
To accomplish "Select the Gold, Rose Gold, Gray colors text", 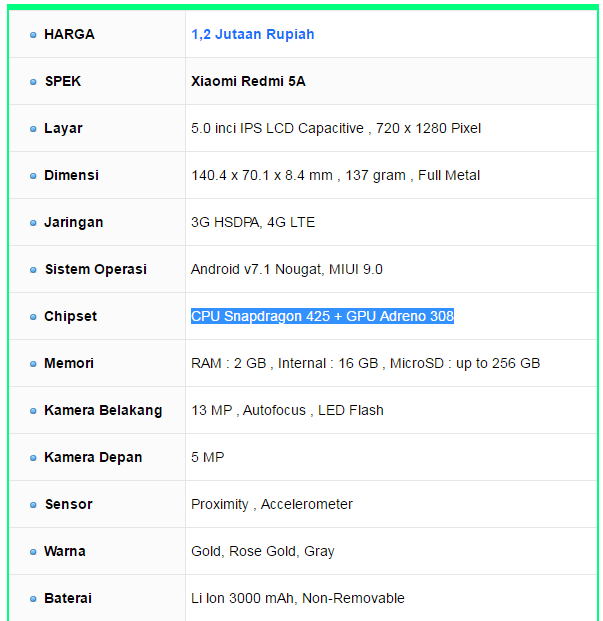I will 263,551.
